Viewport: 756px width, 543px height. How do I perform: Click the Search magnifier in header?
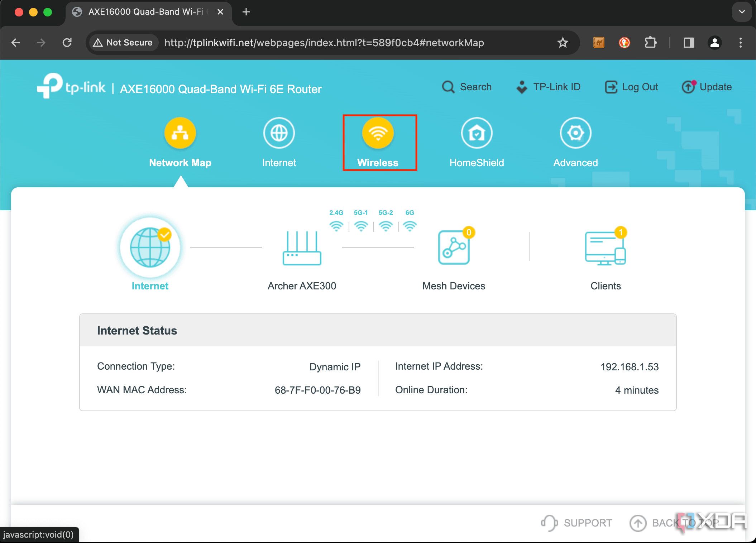pyautogui.click(x=448, y=87)
